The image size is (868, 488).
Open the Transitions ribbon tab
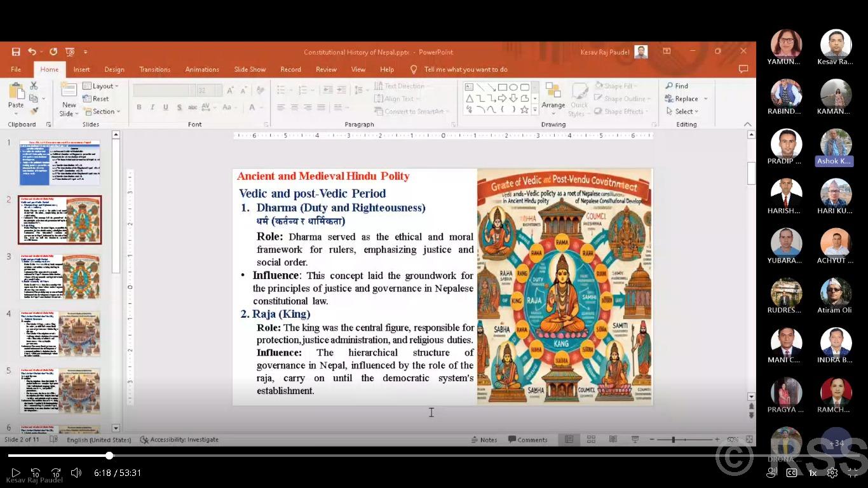pyautogui.click(x=154, y=69)
